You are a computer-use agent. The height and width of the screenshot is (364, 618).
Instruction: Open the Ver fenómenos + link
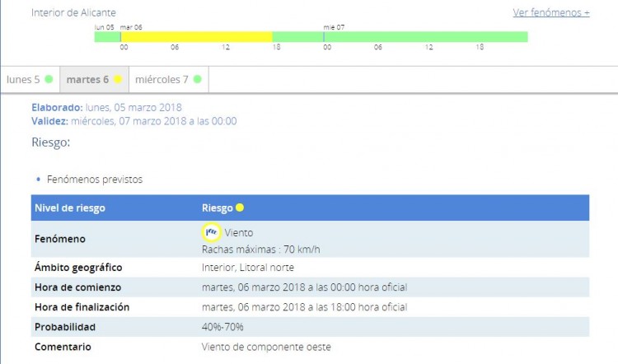[550, 12]
